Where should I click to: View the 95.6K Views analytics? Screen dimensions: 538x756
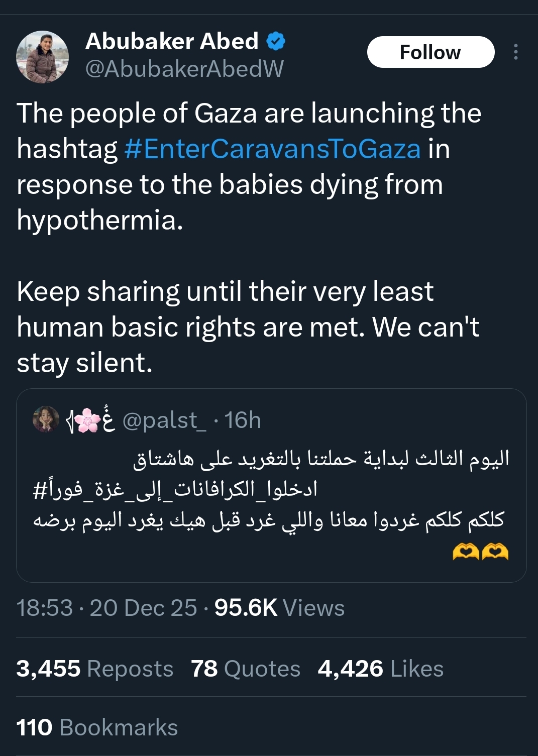point(279,608)
